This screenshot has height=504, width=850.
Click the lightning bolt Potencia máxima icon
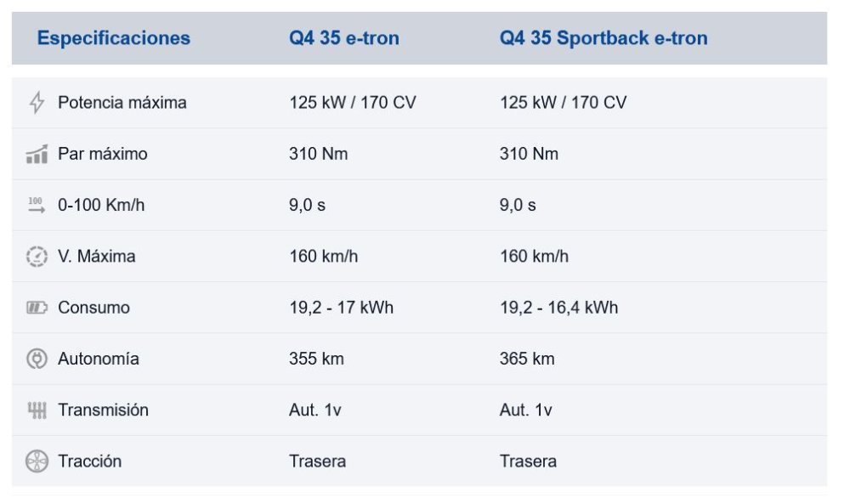point(37,103)
